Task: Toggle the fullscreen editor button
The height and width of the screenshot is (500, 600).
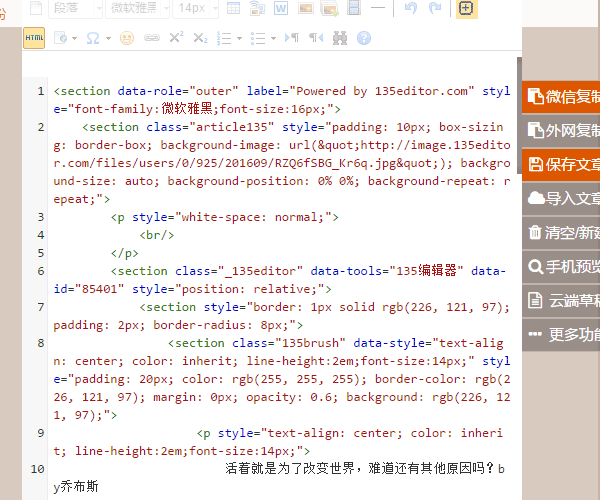Action: (x=466, y=9)
